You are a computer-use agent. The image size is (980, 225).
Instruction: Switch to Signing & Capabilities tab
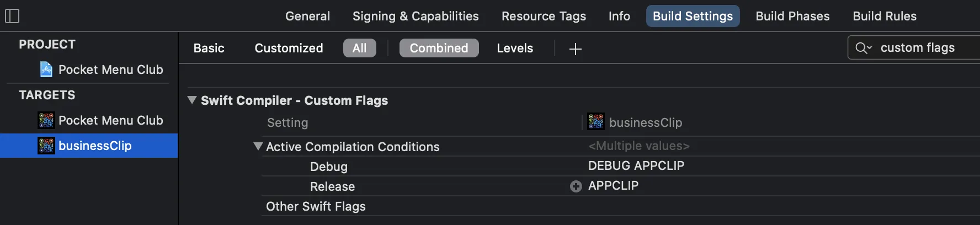[416, 16]
